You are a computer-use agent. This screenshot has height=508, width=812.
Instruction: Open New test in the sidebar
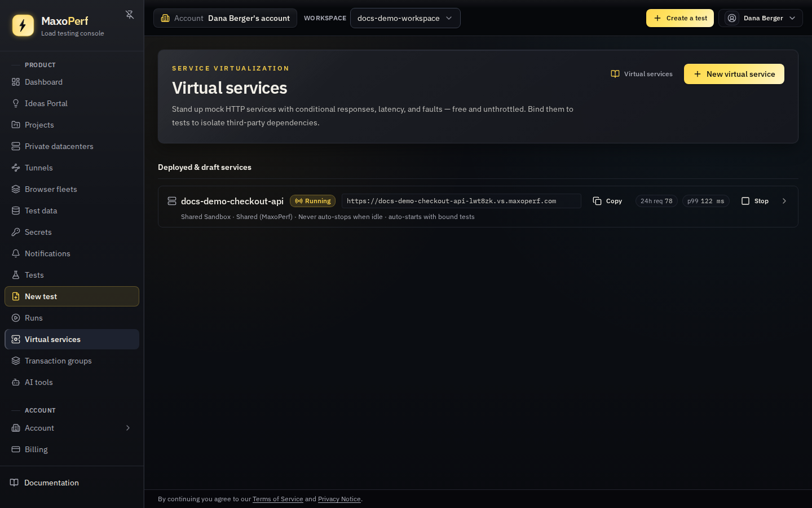click(x=72, y=296)
